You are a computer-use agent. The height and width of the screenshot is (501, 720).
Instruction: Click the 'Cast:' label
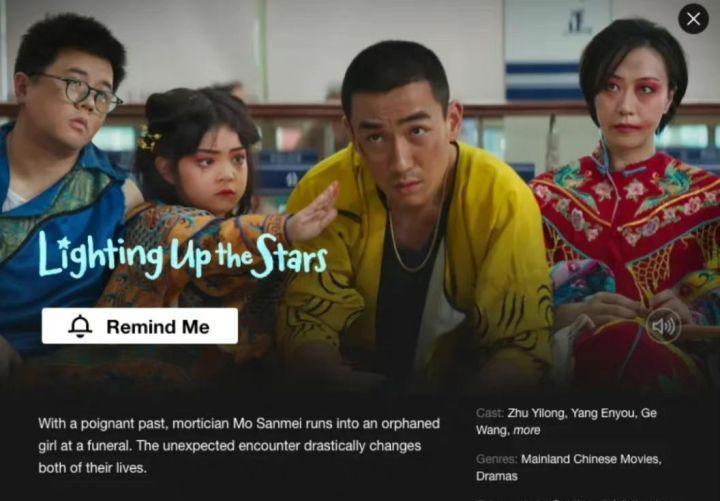tap(490, 413)
